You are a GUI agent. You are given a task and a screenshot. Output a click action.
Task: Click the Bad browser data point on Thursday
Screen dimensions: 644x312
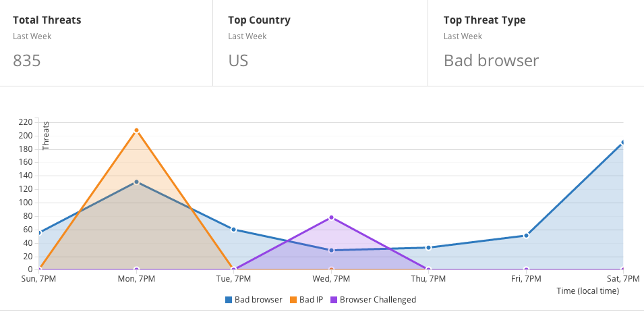(x=428, y=247)
